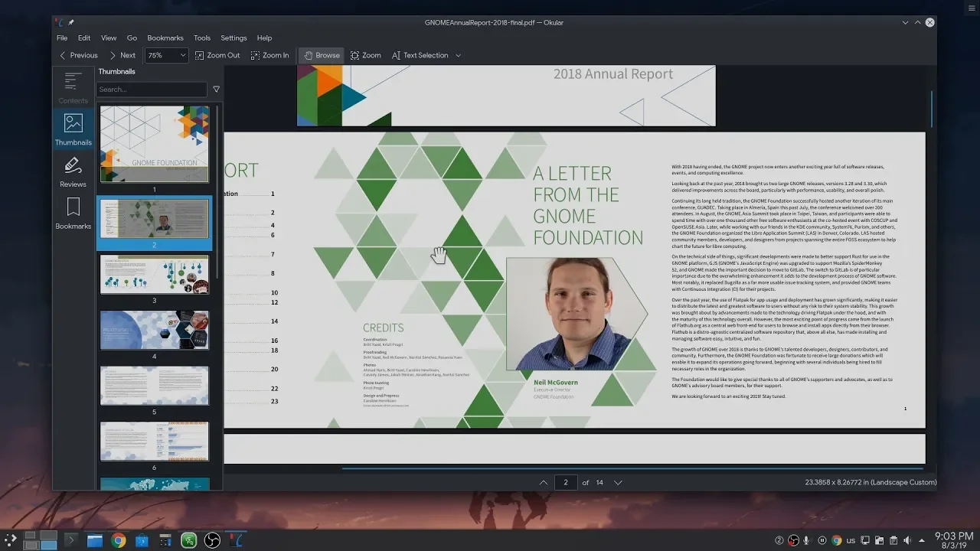The height and width of the screenshot is (551, 980).
Task: Switch desktops using the pager widget
Action: tap(40, 540)
